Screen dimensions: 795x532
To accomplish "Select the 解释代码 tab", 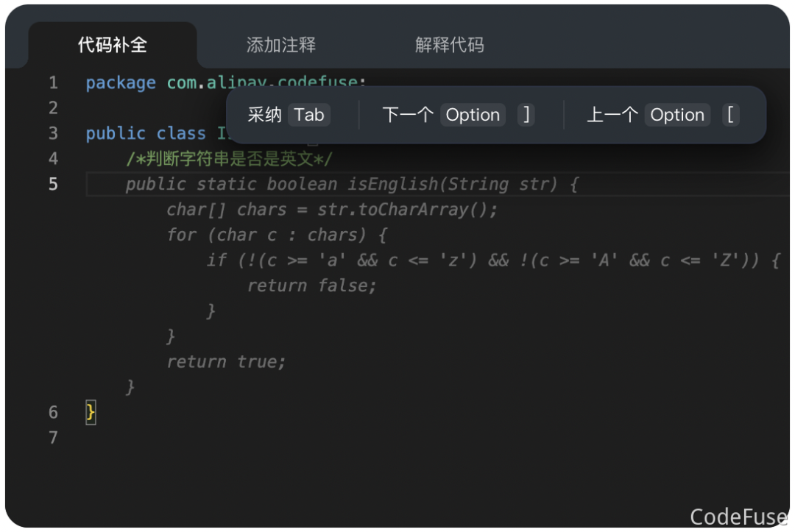I will 449,45.
